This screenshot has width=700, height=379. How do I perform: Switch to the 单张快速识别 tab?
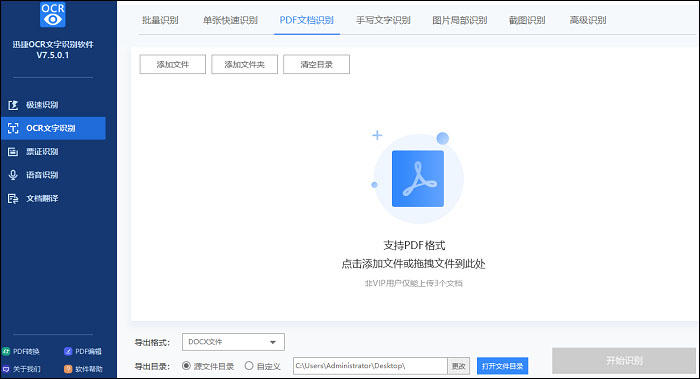click(230, 20)
